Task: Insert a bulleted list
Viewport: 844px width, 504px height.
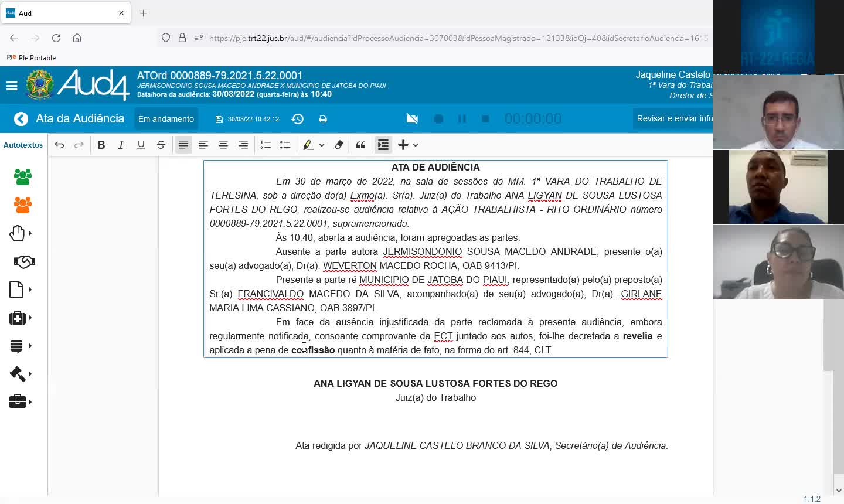Action: pyautogui.click(x=285, y=145)
